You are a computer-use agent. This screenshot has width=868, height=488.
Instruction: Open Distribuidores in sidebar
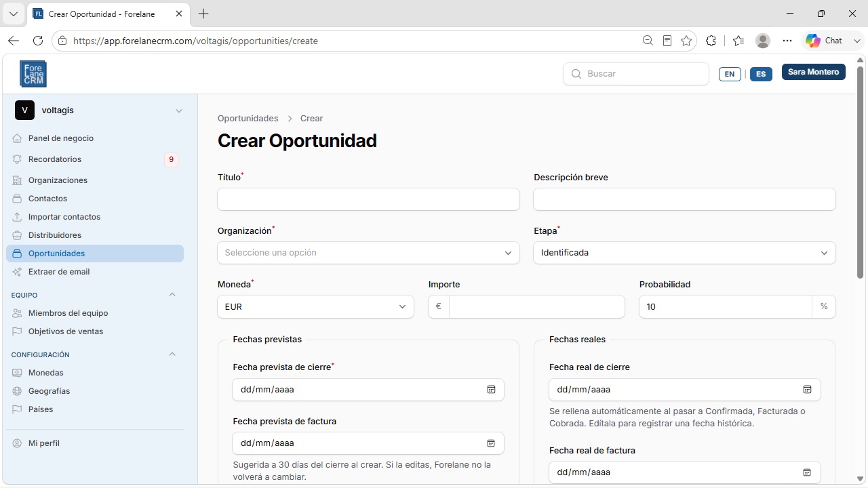tap(95, 235)
